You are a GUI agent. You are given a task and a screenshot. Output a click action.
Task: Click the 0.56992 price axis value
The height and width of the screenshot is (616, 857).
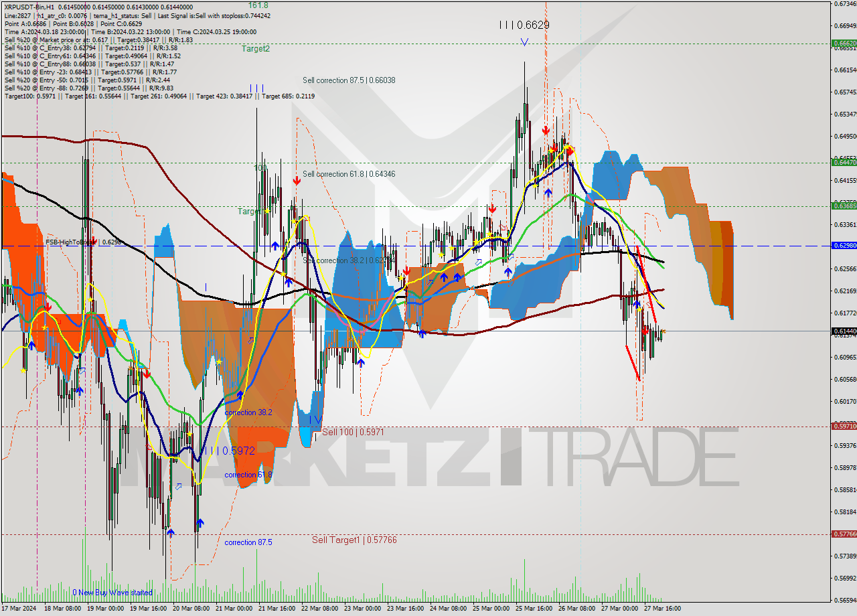coord(845,578)
